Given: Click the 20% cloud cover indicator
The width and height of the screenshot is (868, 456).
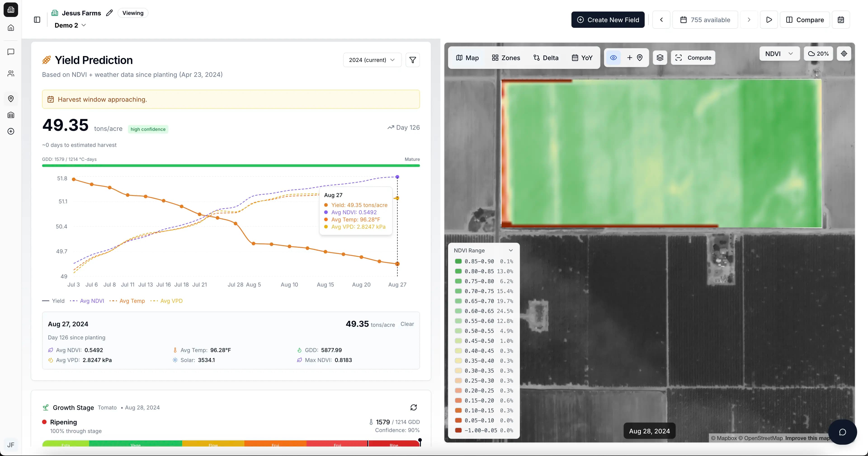Looking at the screenshot, I should [x=818, y=54].
